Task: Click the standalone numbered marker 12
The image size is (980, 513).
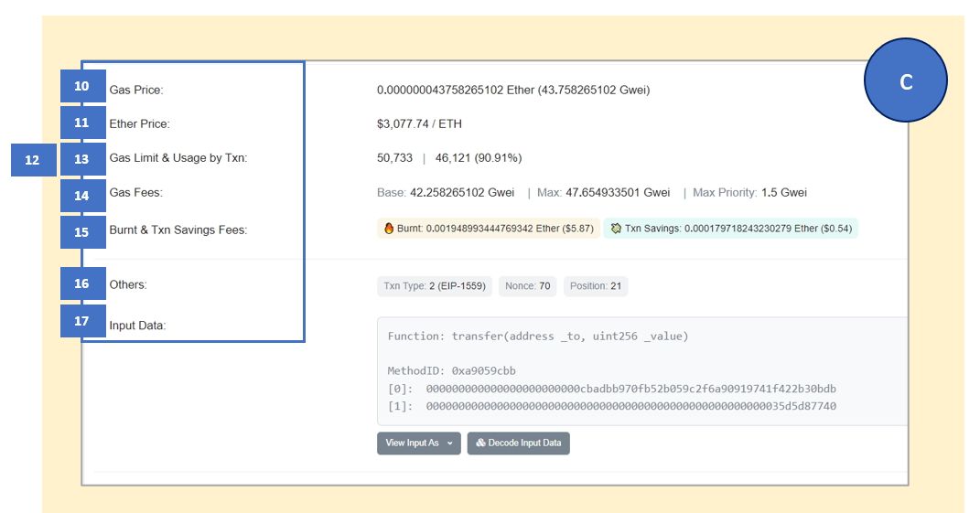Action: [33, 160]
